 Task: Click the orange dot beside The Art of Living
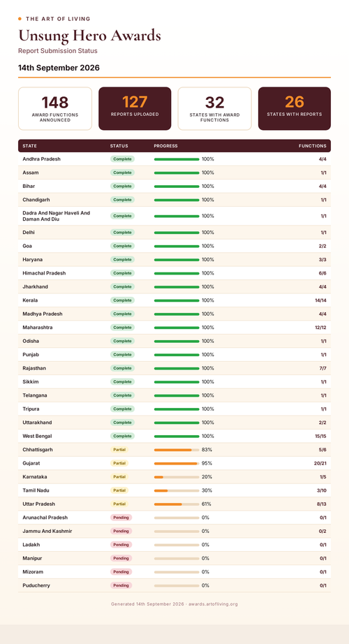point(20,19)
